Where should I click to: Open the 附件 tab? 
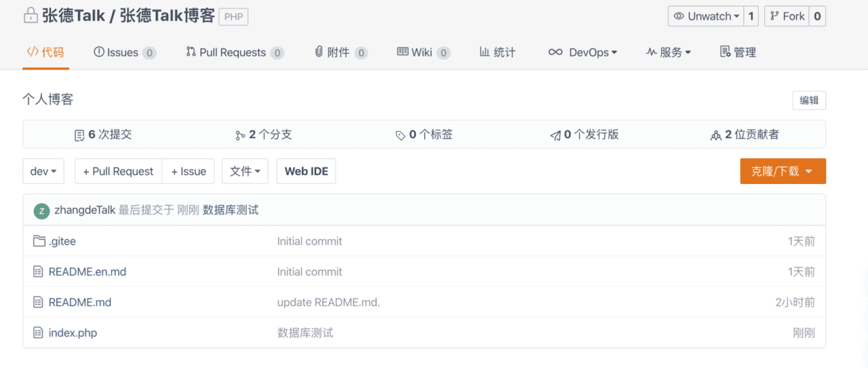(x=341, y=52)
